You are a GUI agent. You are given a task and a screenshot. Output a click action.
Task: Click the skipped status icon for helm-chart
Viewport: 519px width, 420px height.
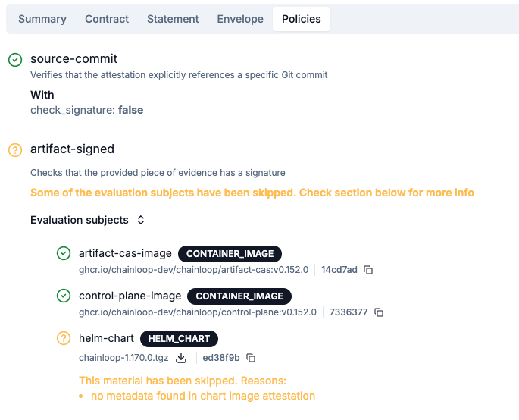click(x=64, y=338)
